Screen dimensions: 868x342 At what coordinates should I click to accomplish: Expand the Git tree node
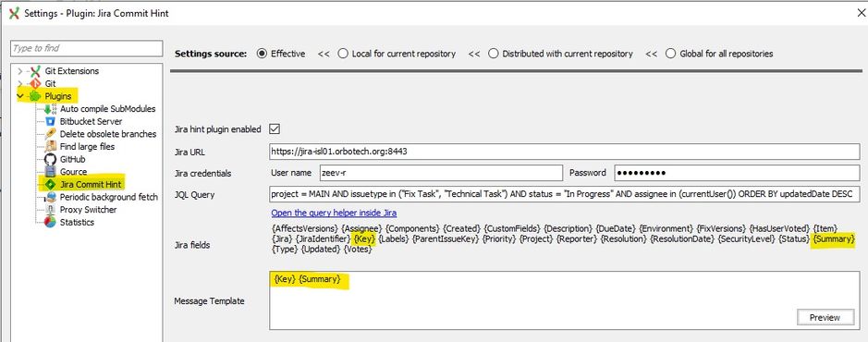click(20, 83)
